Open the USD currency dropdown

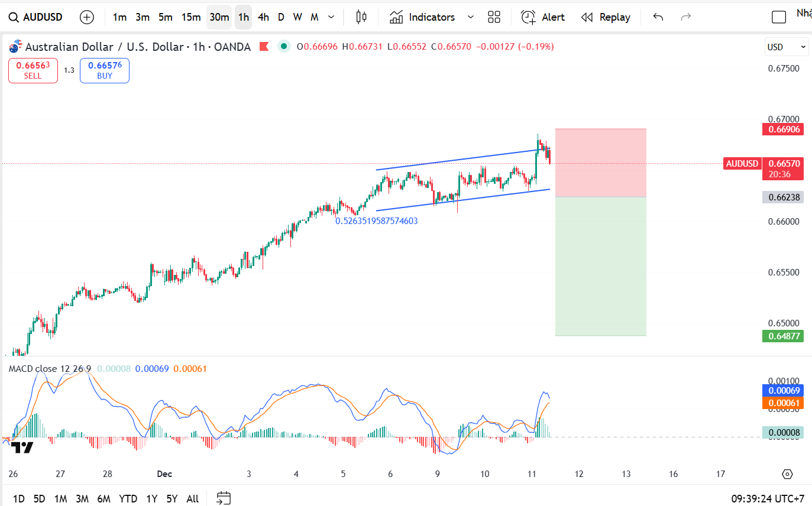point(786,47)
